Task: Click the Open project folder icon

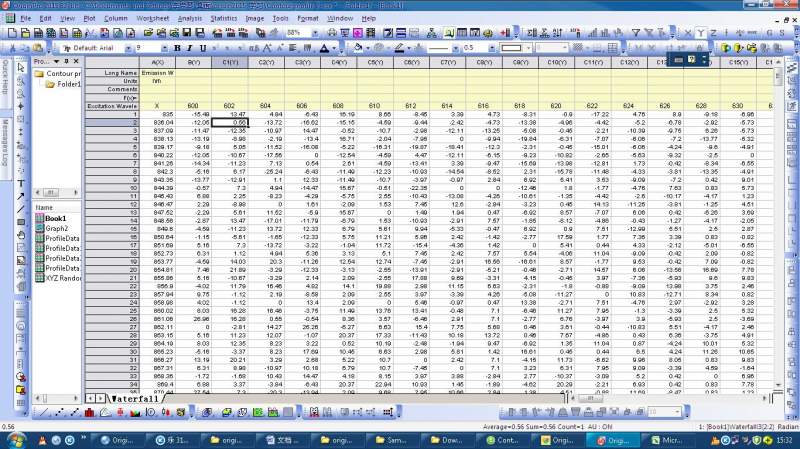Action: click(x=148, y=33)
